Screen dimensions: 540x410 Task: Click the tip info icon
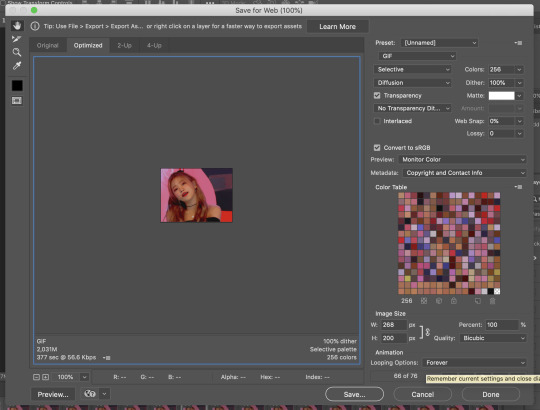pyautogui.click(x=35, y=26)
